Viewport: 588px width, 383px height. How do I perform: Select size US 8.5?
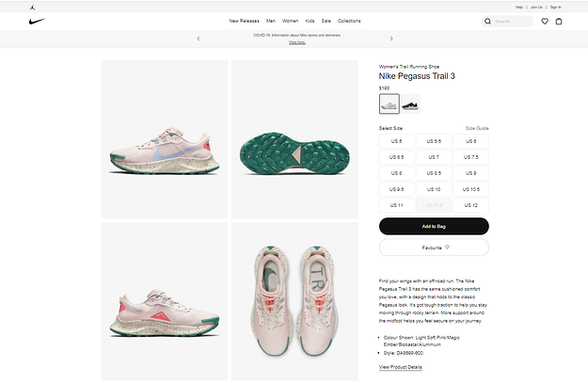434,173
